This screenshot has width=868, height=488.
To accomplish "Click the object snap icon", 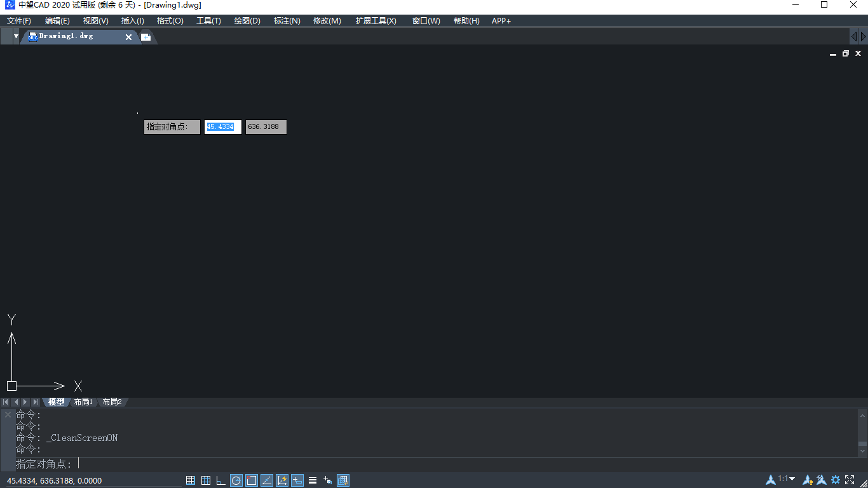I will (252, 480).
